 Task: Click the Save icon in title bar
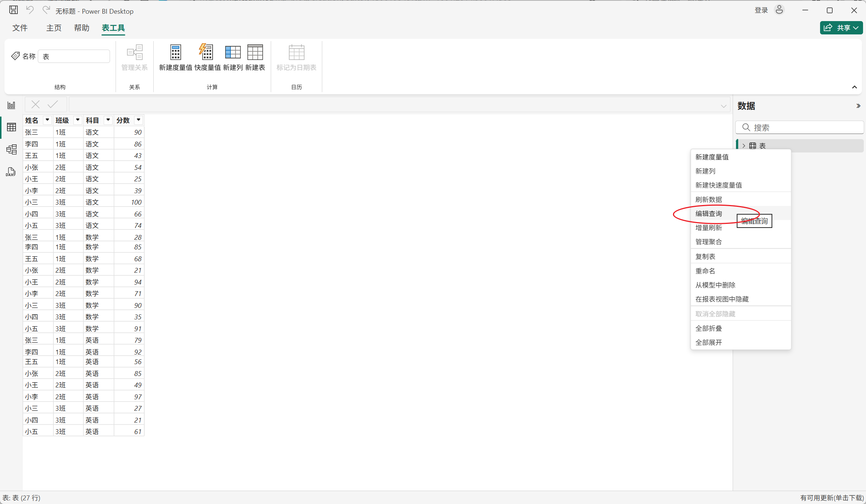[x=13, y=10]
